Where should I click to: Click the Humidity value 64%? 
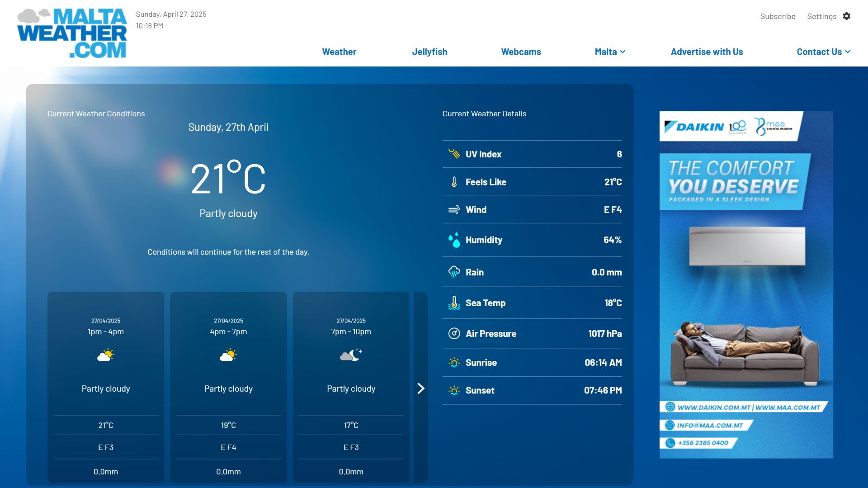[613, 240]
